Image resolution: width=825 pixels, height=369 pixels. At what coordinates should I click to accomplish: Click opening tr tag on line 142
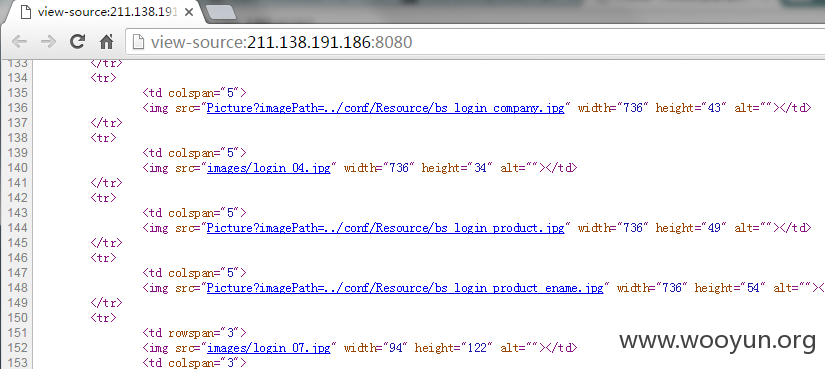tap(104, 198)
